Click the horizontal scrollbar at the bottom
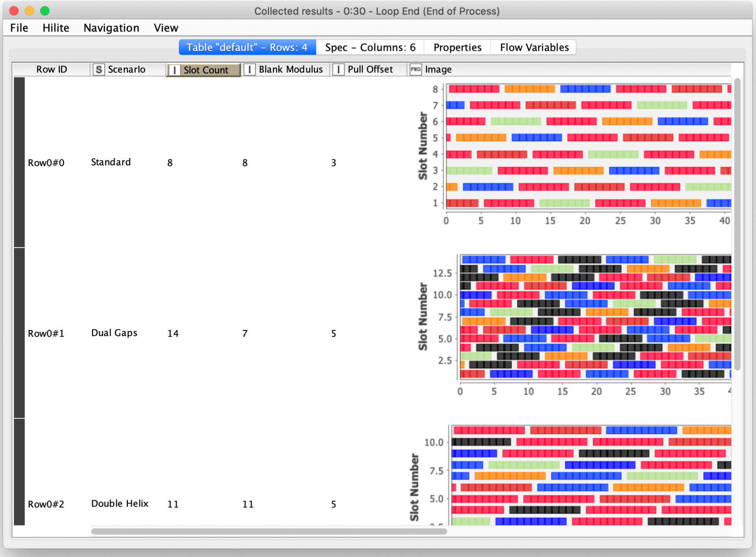This screenshot has height=557, width=756. click(269, 531)
